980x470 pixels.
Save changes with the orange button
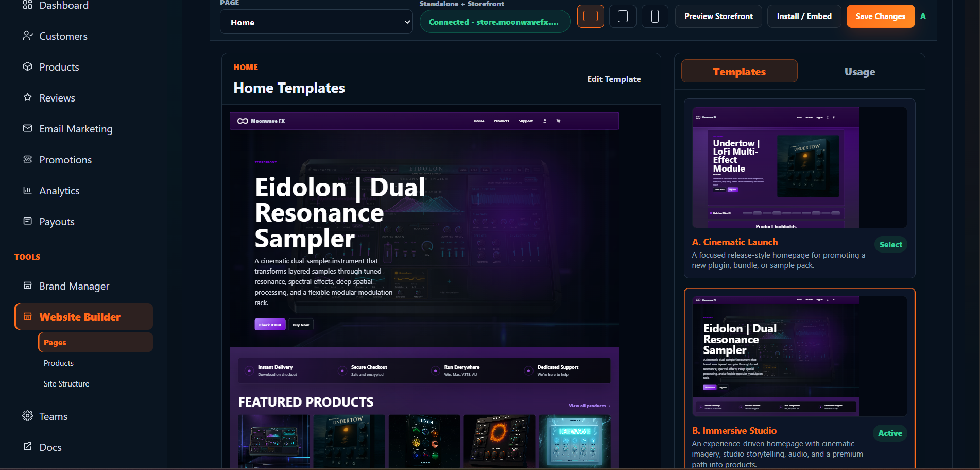880,16
